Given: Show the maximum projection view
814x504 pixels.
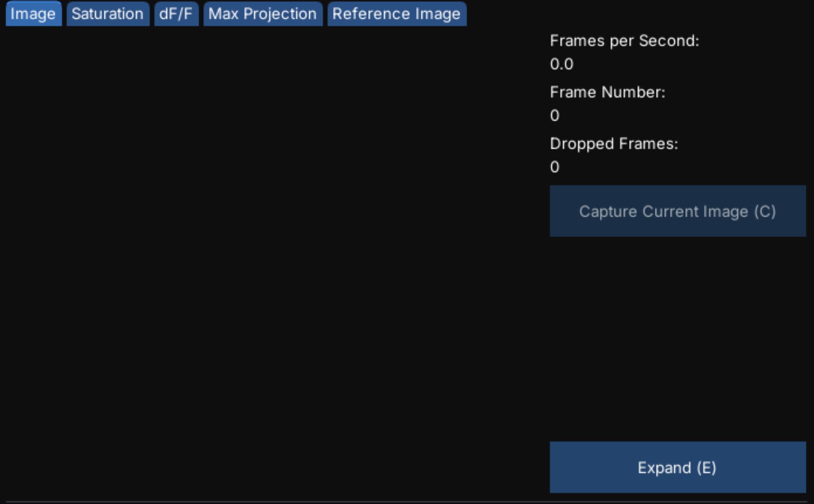Looking at the screenshot, I should tap(263, 14).
